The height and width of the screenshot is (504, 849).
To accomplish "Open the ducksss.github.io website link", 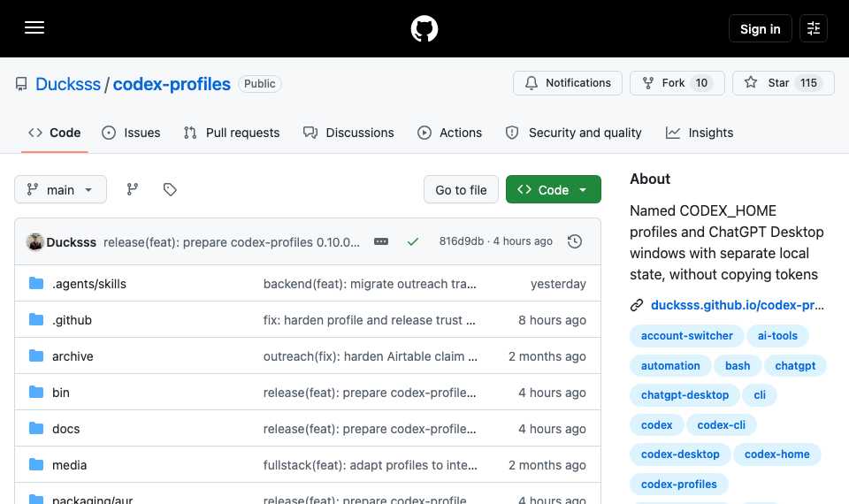I will pyautogui.click(x=738, y=305).
